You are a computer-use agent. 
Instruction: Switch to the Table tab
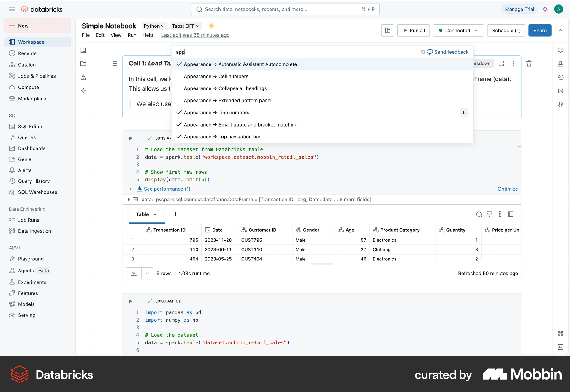coord(143,214)
